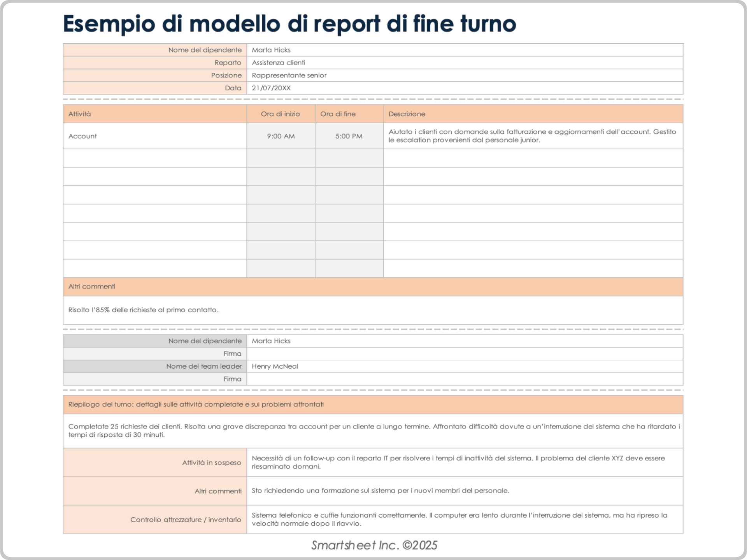Click the Ora di fine header cell

338,114
